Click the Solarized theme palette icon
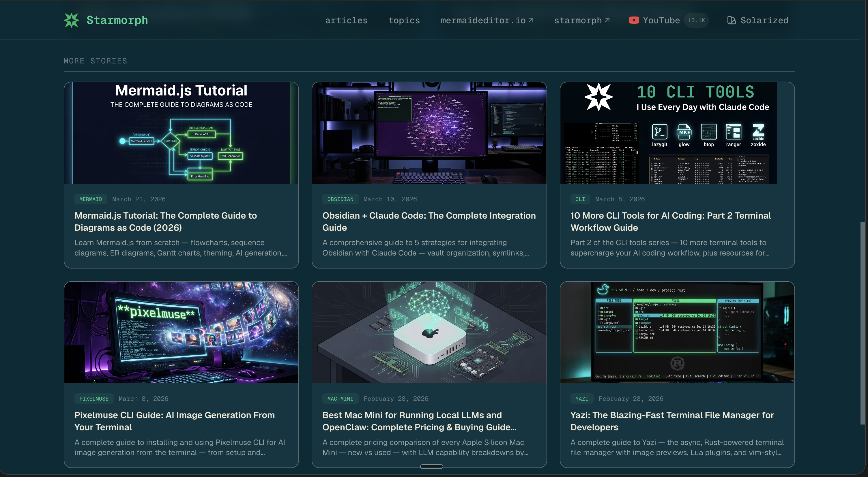The width and height of the screenshot is (868, 477). 731,20
